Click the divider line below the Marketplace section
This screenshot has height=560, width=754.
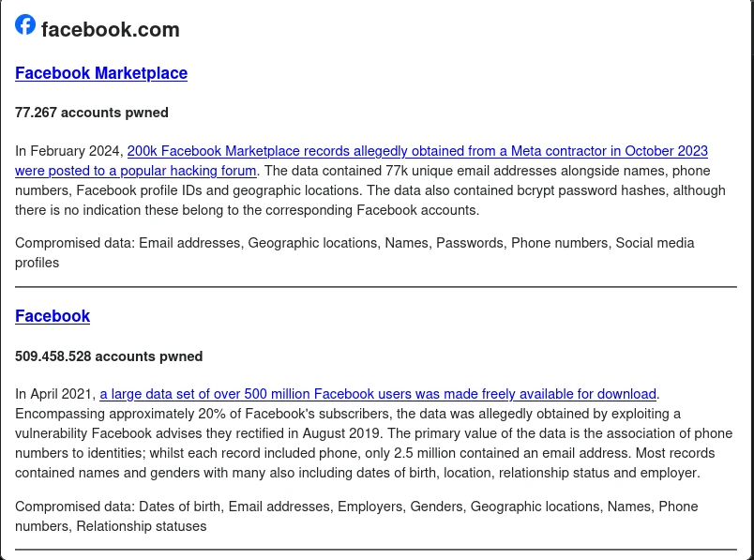click(376, 287)
